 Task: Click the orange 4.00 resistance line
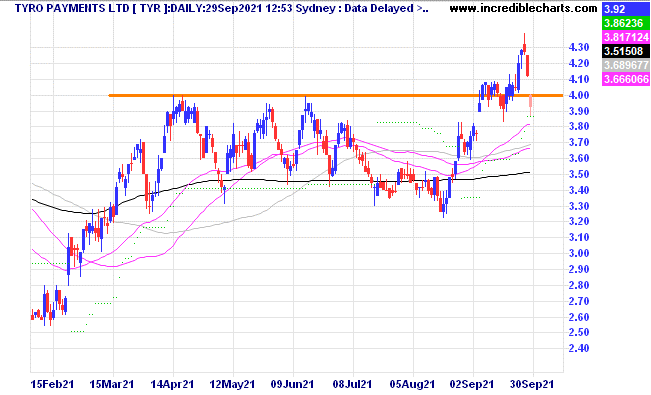[x=335, y=96]
